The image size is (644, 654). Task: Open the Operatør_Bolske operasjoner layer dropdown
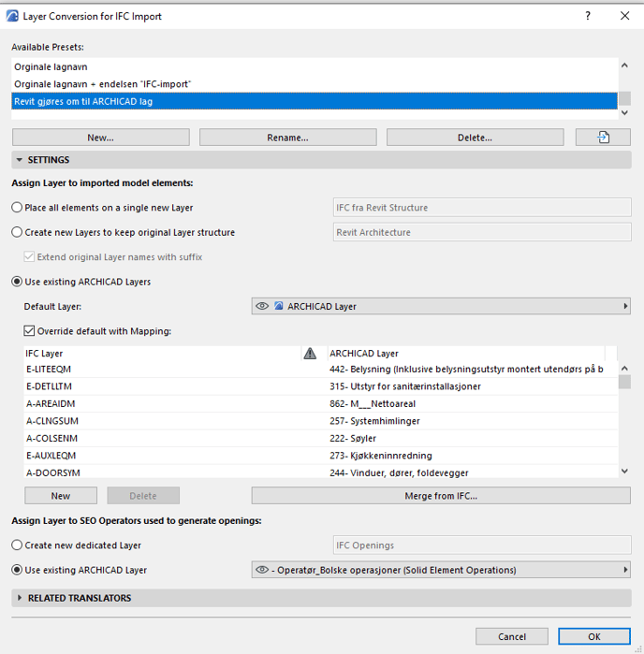click(x=441, y=570)
